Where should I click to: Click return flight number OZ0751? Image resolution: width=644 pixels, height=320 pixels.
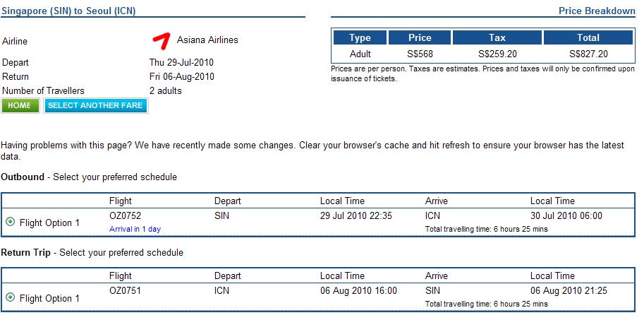coord(126,291)
